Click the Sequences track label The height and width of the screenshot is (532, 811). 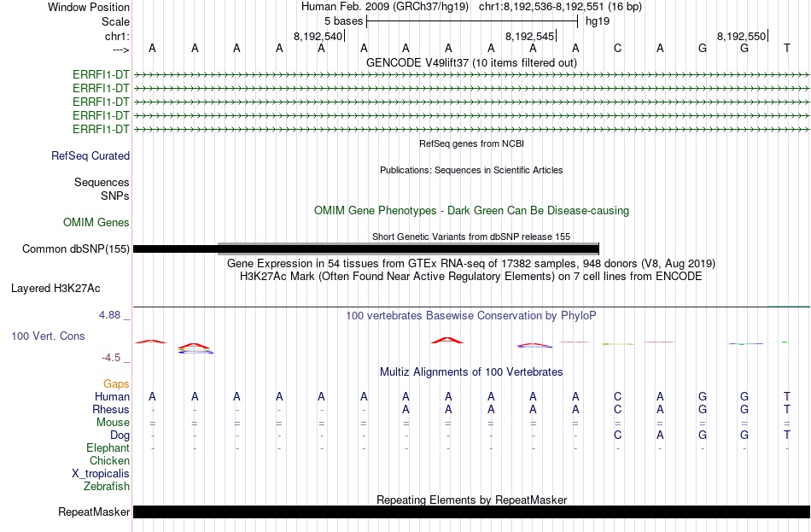[102, 182]
